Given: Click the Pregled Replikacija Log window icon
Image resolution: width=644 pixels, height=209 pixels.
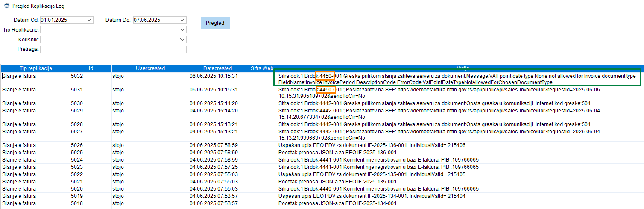Looking at the screenshot, I should [6, 6].
